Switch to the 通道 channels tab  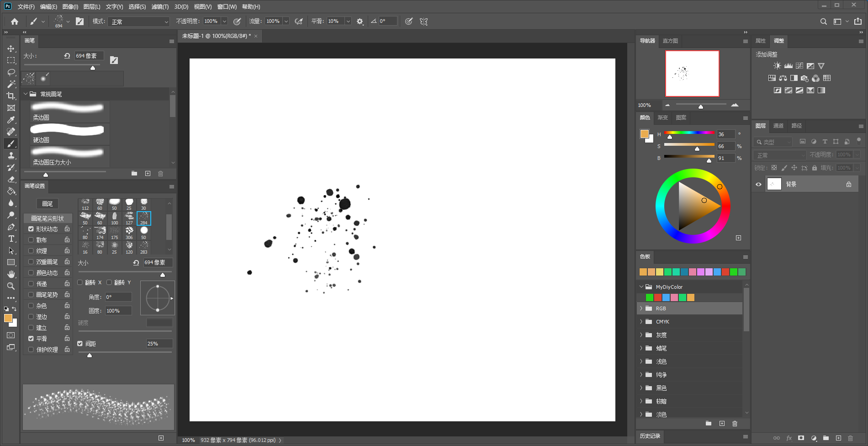click(x=778, y=126)
